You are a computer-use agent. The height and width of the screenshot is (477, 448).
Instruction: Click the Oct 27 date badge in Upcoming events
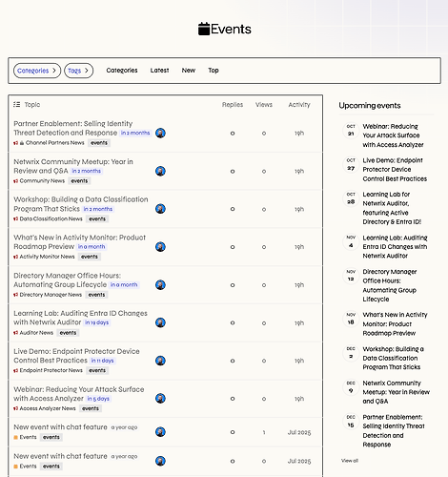(351, 164)
